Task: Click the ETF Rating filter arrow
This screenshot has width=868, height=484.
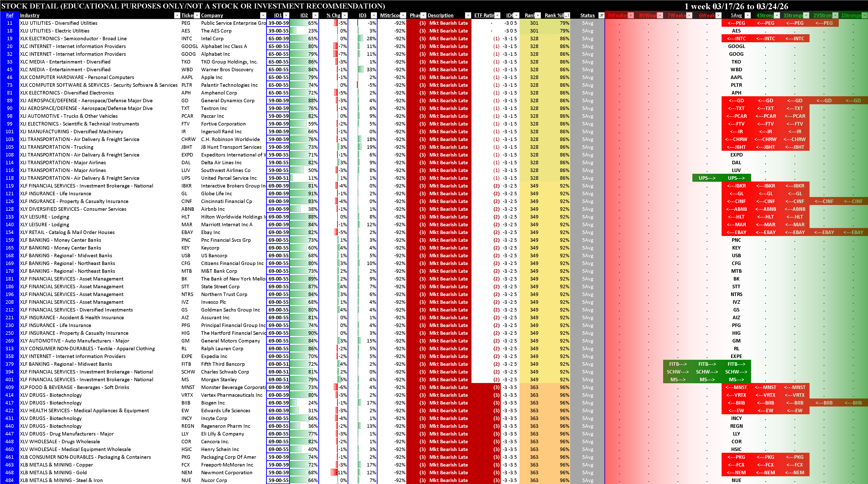Action: [497, 15]
